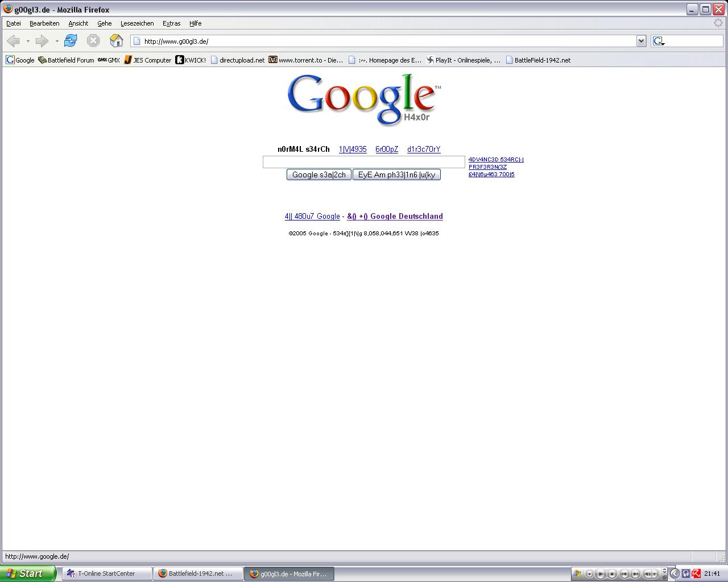Open the £4|N6u463 700|5 link
728x582 pixels.
pyautogui.click(x=491, y=174)
